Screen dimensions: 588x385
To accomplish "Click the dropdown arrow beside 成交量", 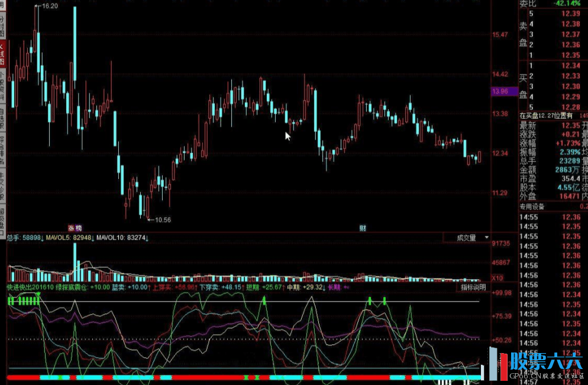I will click(x=486, y=238).
